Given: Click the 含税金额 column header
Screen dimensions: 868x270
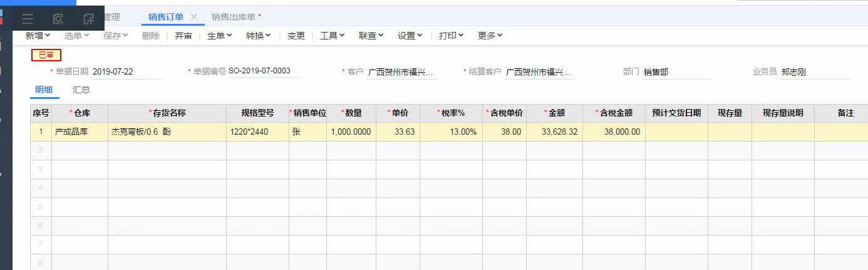Looking at the screenshot, I should coord(614,113).
